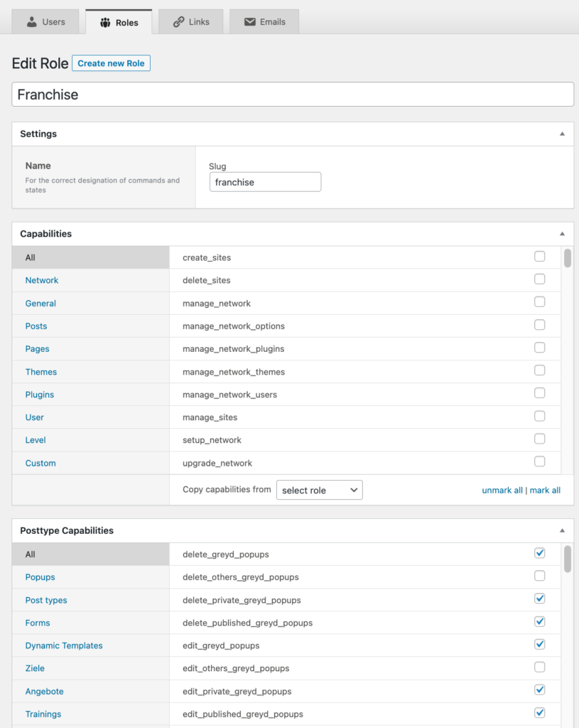Enable the create_sites capability checkbox
The image size is (579, 728).
point(539,256)
